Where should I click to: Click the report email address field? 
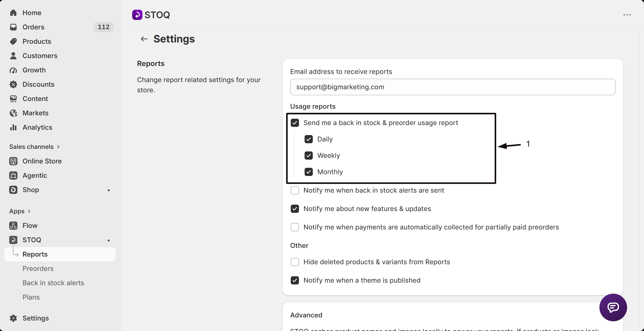pyautogui.click(x=453, y=87)
